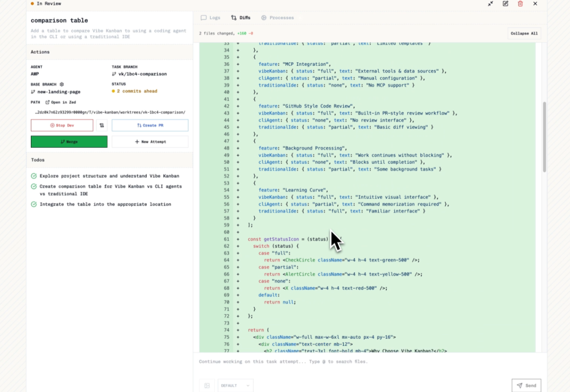Screen dimensions: 570x392
Task: Toggle the 'Integrate the table' todo check
Action: pos(34,204)
